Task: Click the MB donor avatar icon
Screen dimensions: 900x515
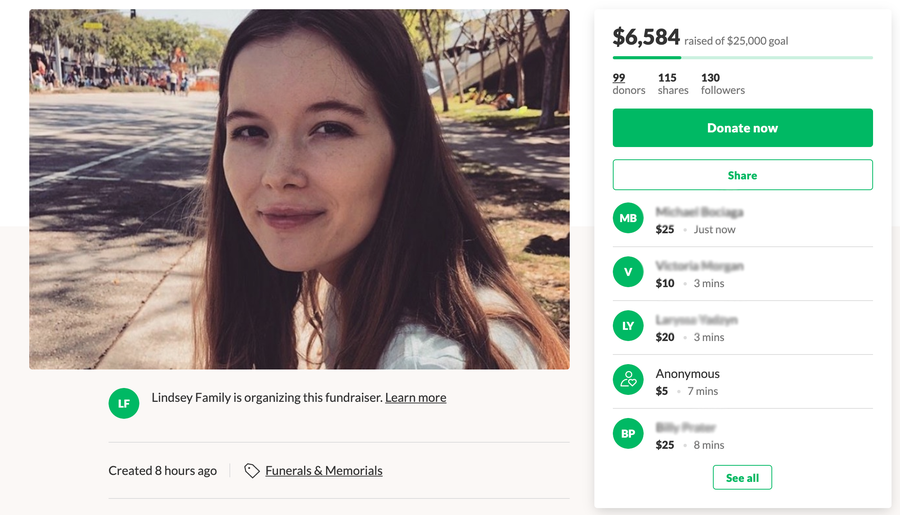Action: [x=628, y=218]
